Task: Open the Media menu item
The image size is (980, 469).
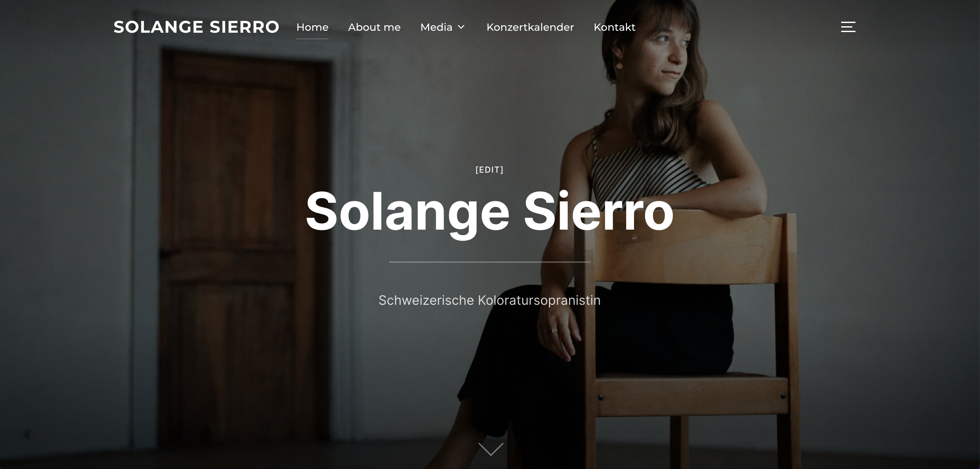Action: (x=436, y=27)
